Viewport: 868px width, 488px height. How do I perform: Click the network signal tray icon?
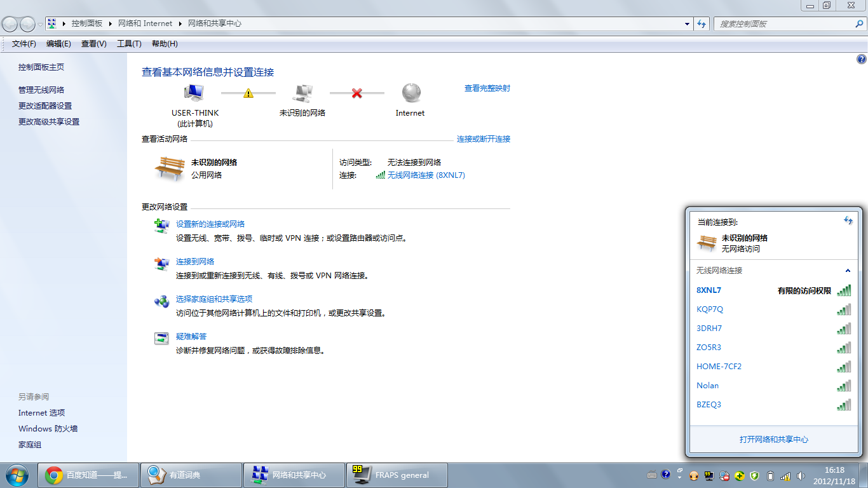[786, 475]
